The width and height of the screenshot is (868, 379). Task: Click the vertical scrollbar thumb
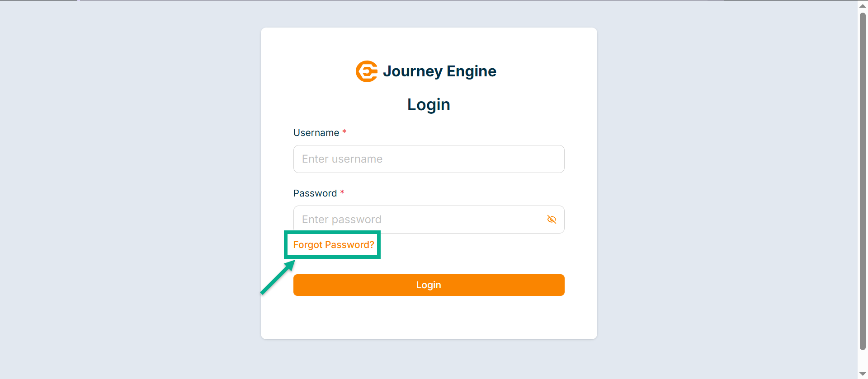pos(863,181)
